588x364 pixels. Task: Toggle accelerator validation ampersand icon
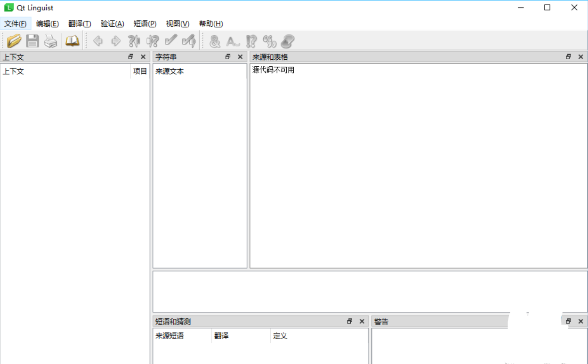pos(215,41)
